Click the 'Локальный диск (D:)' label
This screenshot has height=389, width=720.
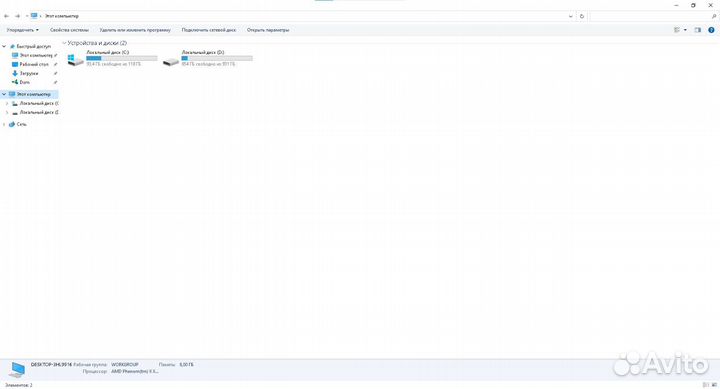coord(203,52)
